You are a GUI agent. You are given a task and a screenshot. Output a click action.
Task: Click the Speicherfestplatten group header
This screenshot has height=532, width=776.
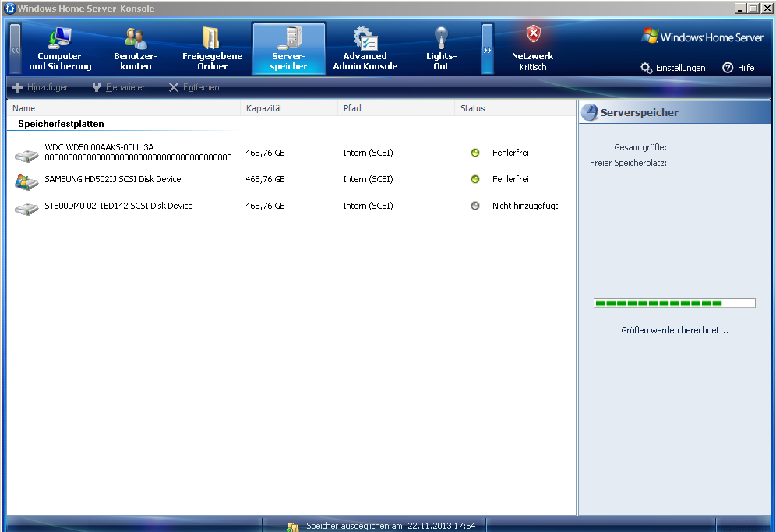tap(61, 124)
